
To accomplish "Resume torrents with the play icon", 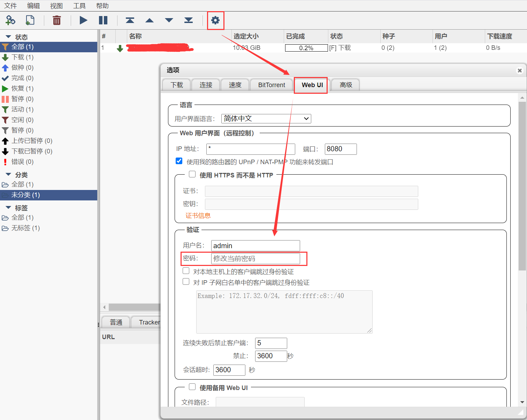I will (83, 20).
